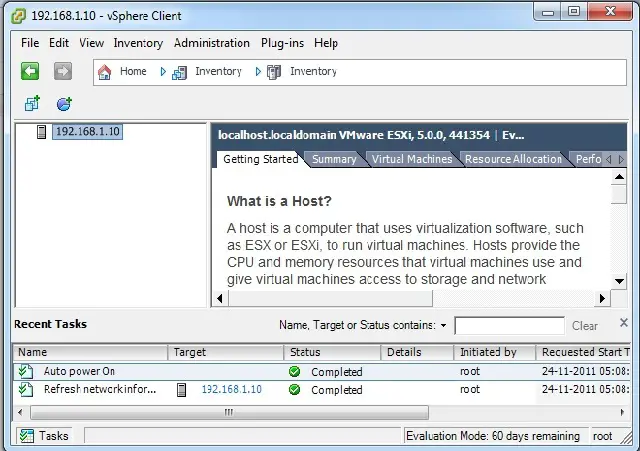The height and width of the screenshot is (451, 640).
Task: Click the content pane vertical scrollbar thumb
Action: pyautogui.click(x=619, y=194)
